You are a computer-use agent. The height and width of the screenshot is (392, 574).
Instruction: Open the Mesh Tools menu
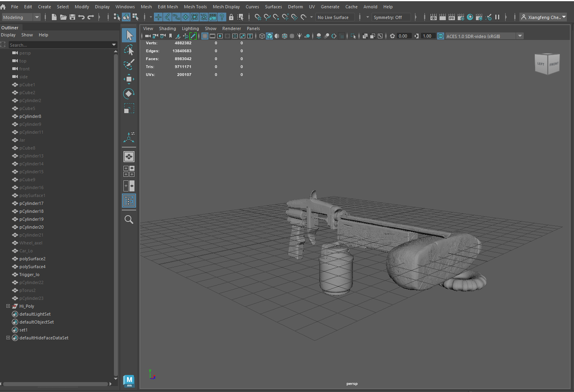195,7
